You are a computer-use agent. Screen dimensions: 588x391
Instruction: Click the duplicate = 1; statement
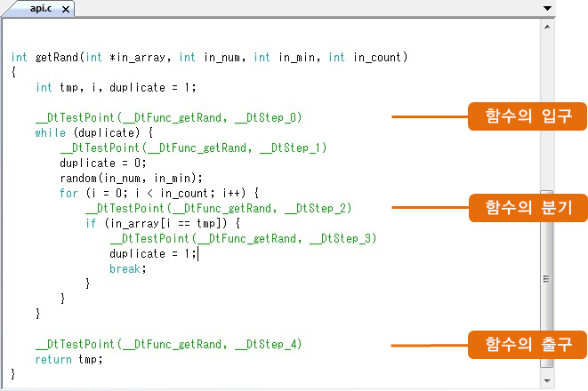point(153,253)
